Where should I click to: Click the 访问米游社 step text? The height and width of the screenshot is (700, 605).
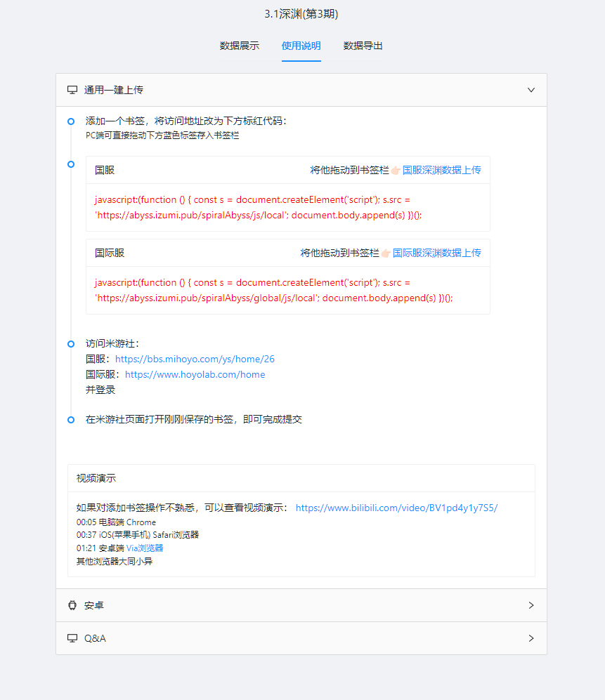(x=112, y=343)
